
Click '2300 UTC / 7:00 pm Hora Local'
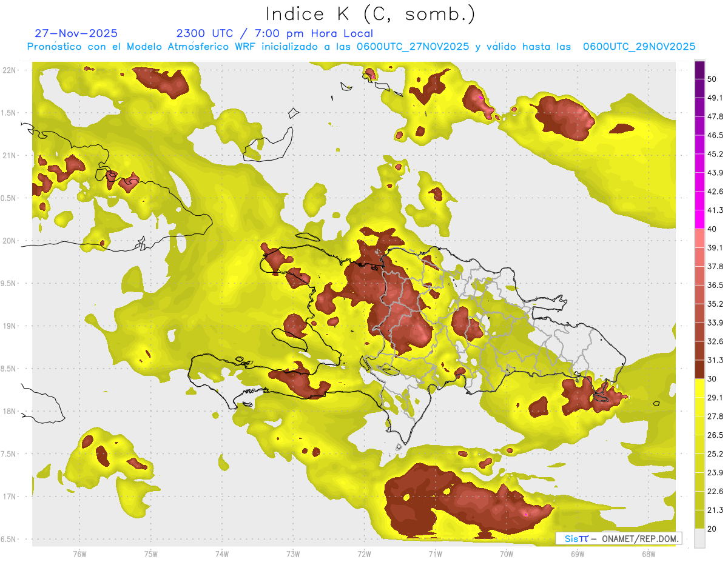click(x=275, y=33)
